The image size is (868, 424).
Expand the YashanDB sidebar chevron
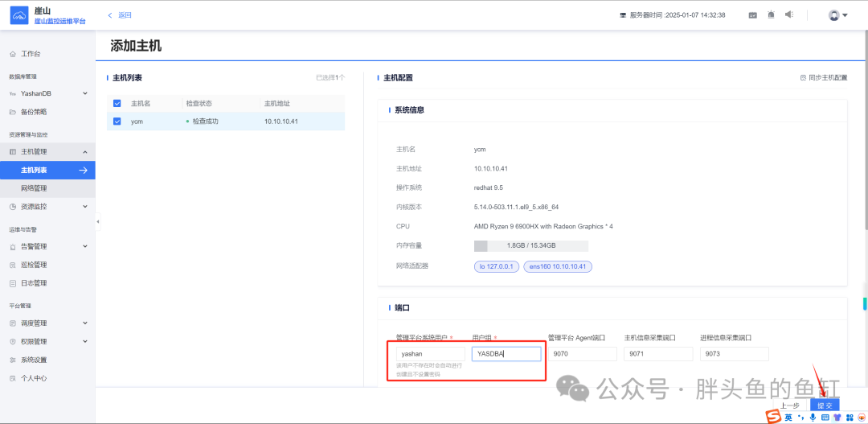click(x=84, y=93)
